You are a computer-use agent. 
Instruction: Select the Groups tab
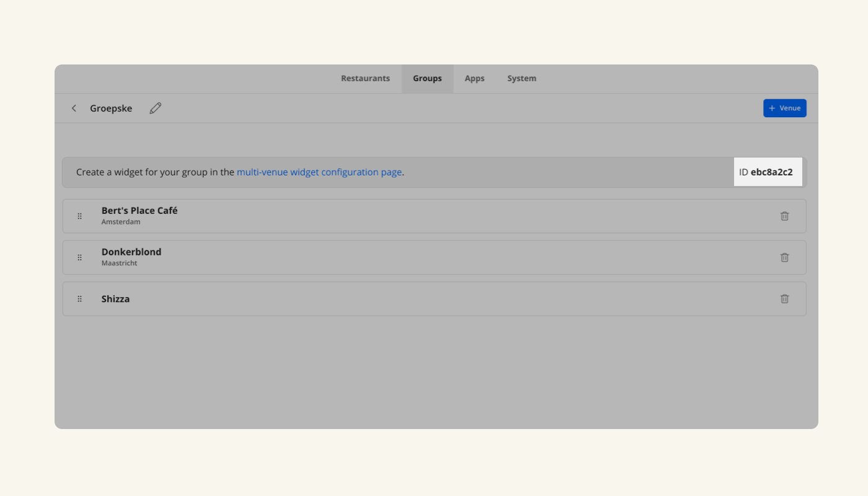pos(427,79)
